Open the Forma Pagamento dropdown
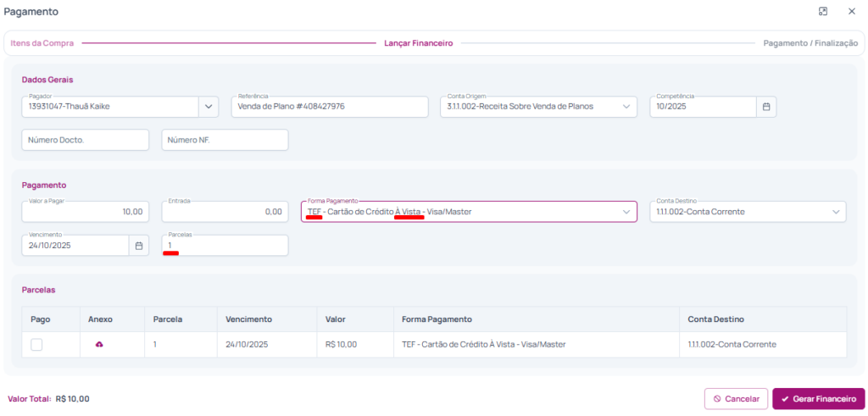 click(468, 212)
